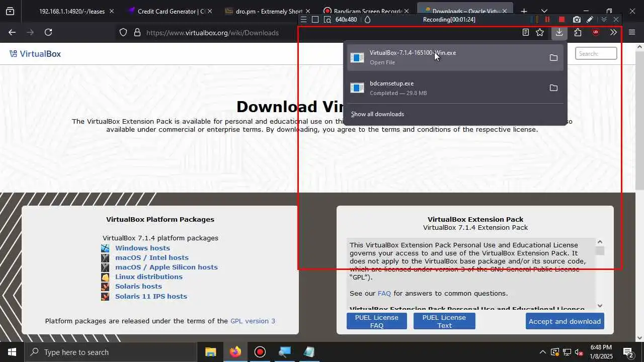Open Bandicam from taskbar
644x362 pixels.
click(260, 352)
